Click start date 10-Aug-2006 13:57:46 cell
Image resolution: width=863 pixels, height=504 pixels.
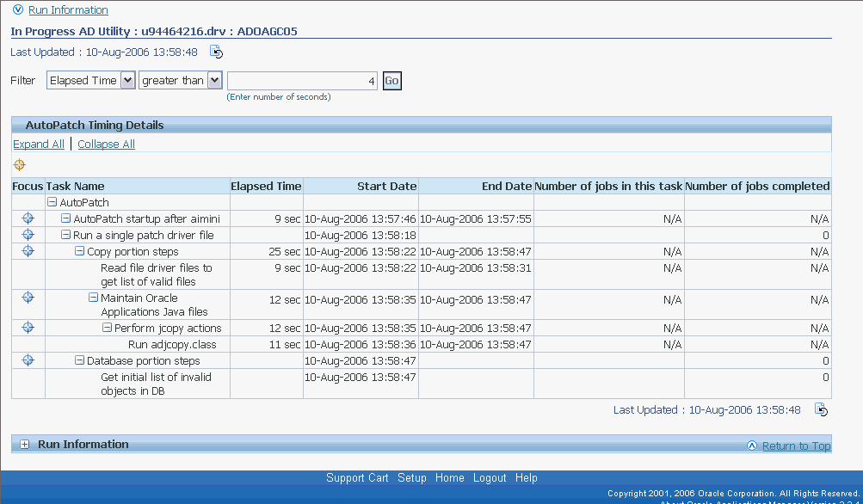pos(361,218)
